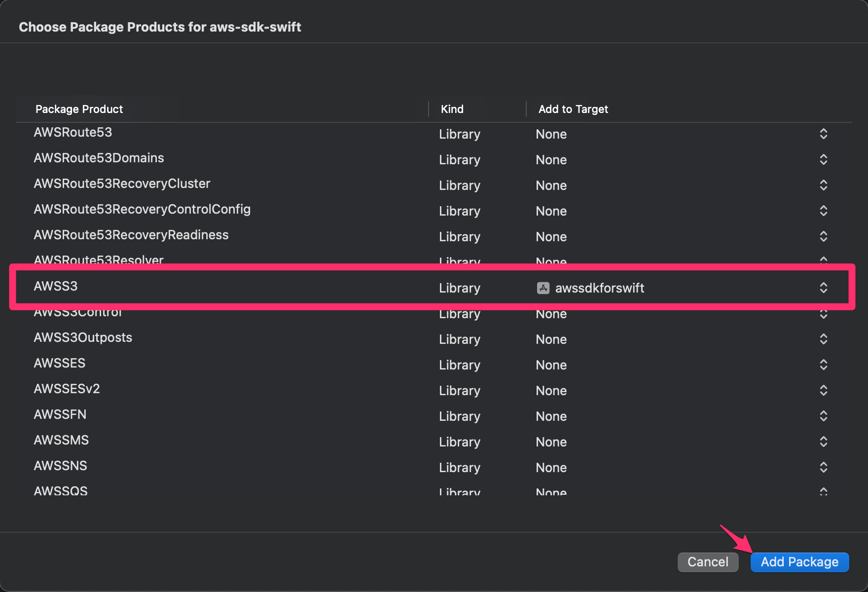Screen dimensions: 868x592
Task: Open the target selector for AWSRoute53Domains
Action: tap(823, 159)
